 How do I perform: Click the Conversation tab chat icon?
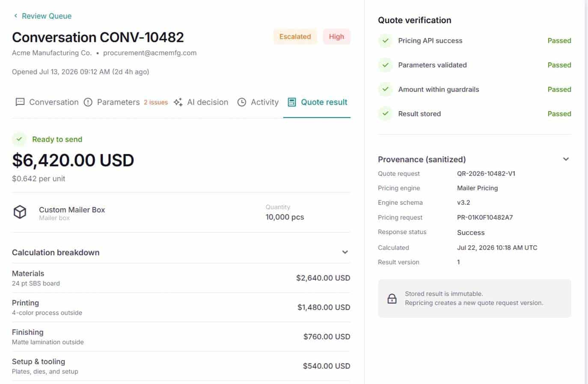(20, 102)
